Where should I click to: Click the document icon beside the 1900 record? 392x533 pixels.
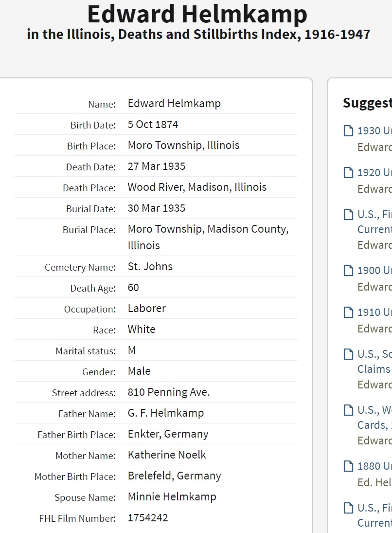tap(348, 271)
